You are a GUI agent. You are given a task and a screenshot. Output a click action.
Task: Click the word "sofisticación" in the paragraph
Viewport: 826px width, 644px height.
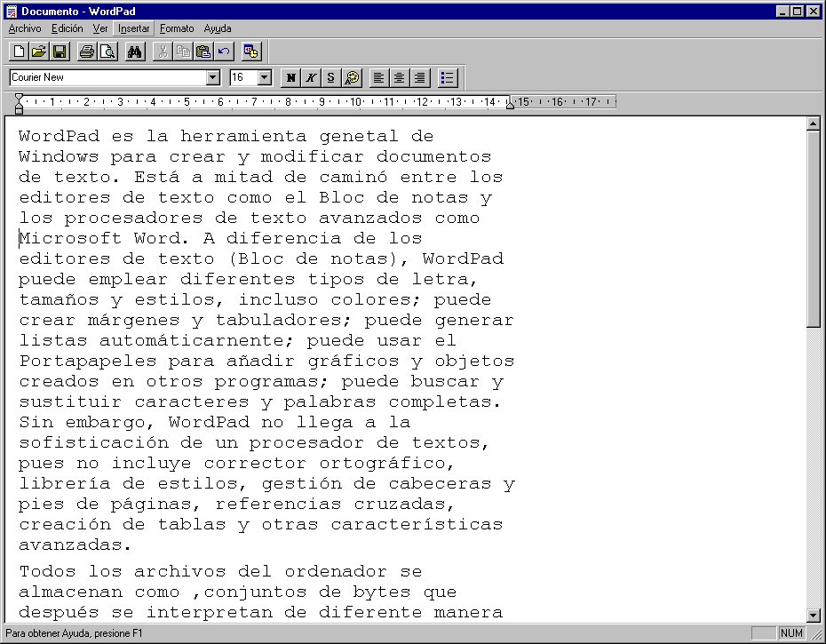pos(94,442)
